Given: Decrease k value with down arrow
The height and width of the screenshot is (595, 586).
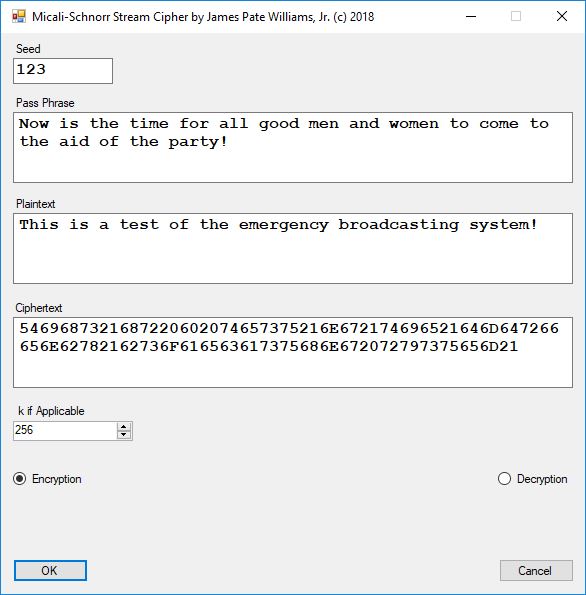Looking at the screenshot, I should [124, 435].
